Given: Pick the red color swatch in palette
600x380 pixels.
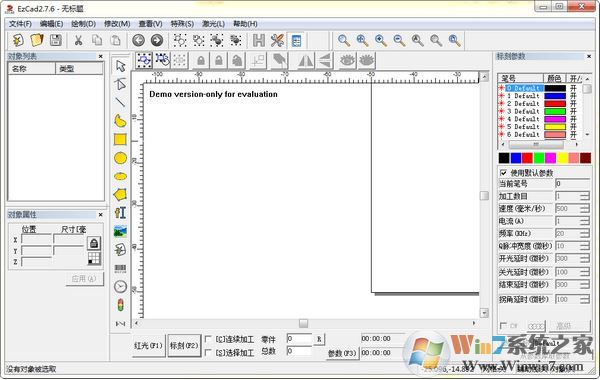Looking at the screenshot, I should [x=527, y=158].
